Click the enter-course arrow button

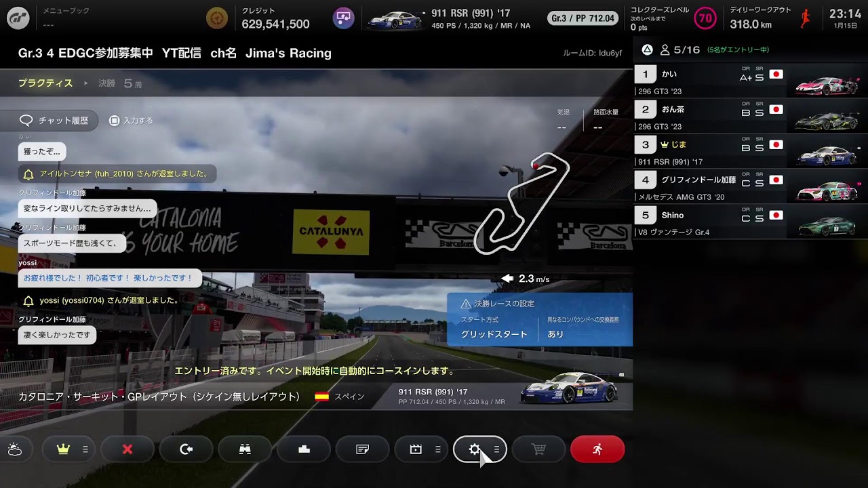pos(186,449)
